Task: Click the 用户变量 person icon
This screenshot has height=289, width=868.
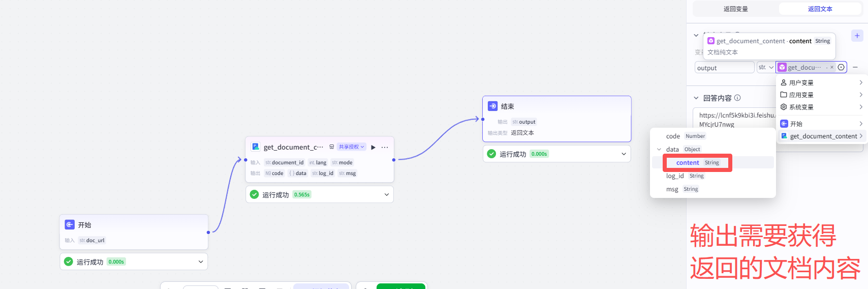Action: (784, 82)
